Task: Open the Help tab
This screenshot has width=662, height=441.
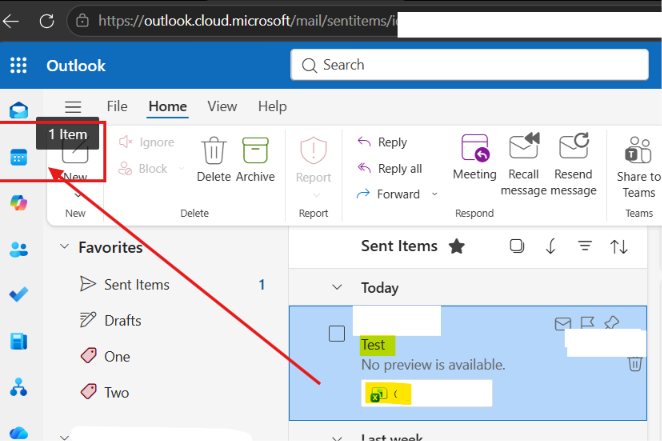Action: click(272, 106)
